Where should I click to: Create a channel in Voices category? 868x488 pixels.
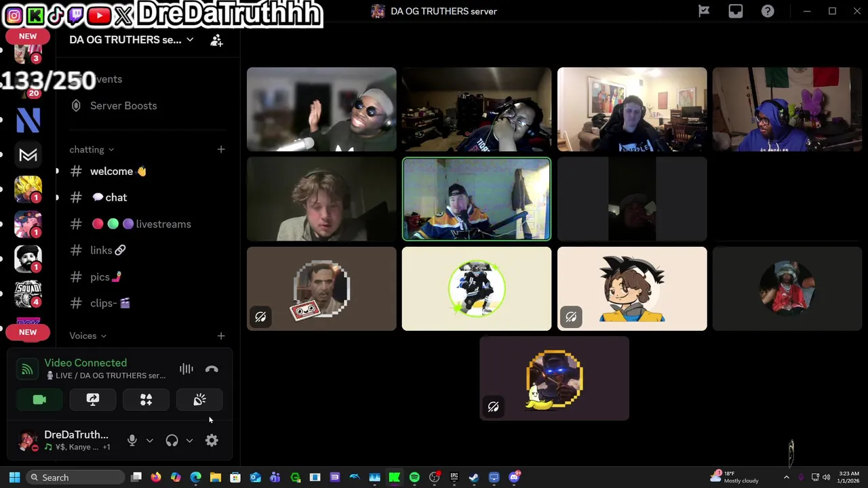221,335
